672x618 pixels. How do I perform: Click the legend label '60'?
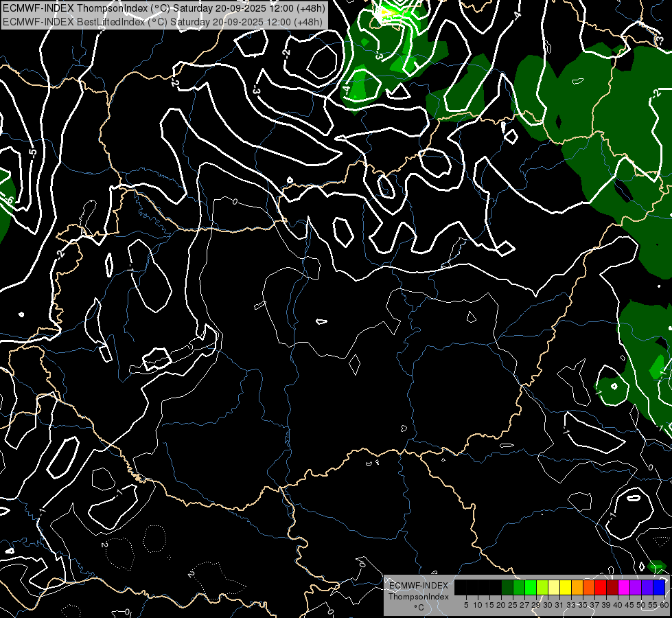(664, 605)
